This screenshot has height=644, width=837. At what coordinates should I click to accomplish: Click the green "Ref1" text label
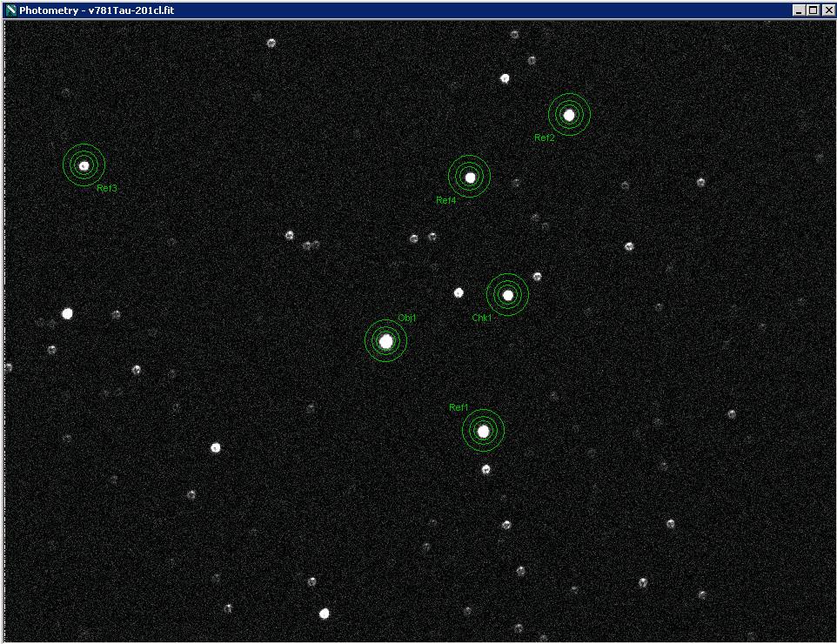click(x=459, y=407)
